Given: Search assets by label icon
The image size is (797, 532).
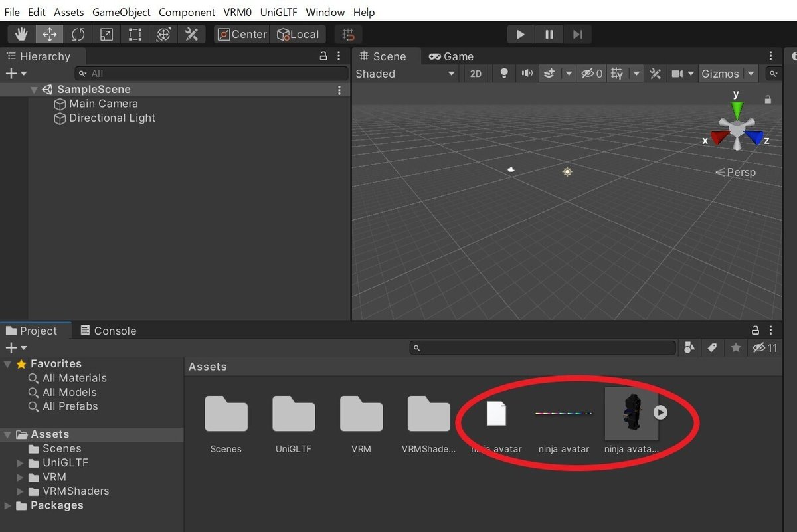Looking at the screenshot, I should pos(712,347).
